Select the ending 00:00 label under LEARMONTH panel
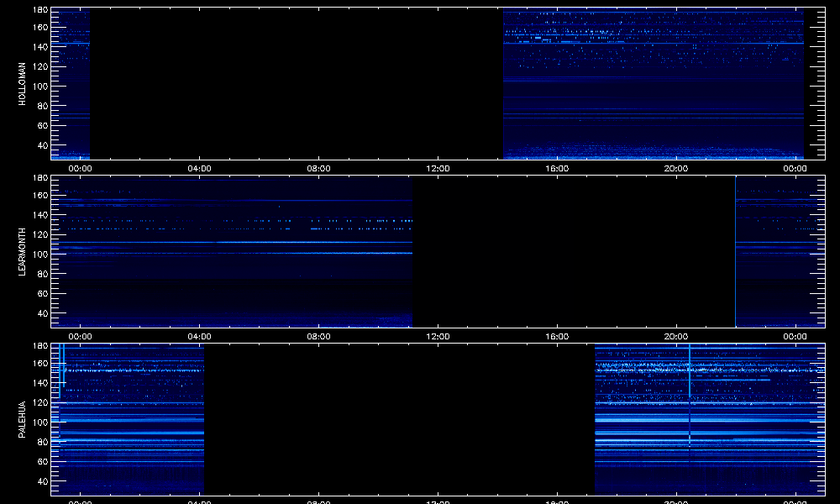 point(795,337)
